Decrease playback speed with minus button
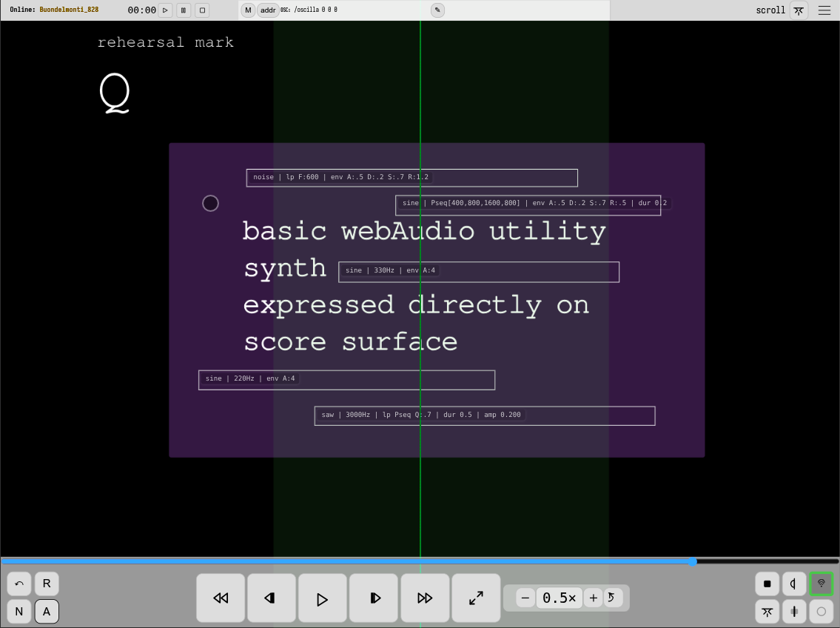 coord(525,598)
